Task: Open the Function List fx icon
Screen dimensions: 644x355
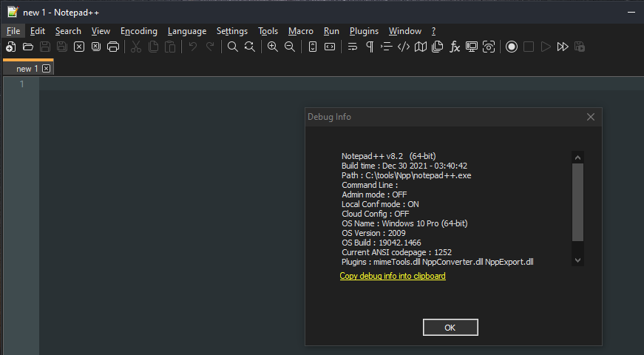Action: [455, 47]
